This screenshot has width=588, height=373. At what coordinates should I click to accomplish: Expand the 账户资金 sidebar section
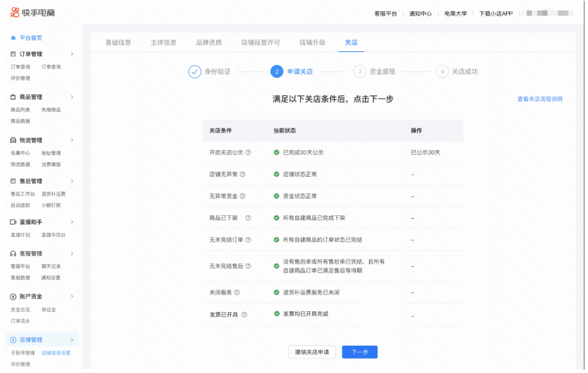coord(72,297)
